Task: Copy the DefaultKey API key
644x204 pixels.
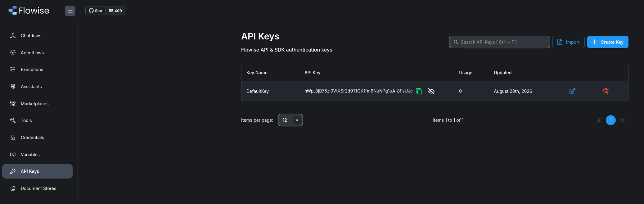Action: tap(419, 91)
